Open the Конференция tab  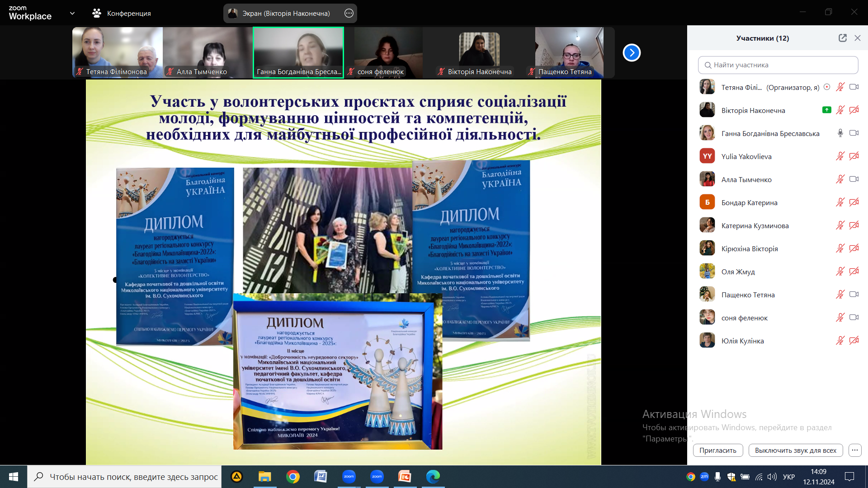(x=121, y=14)
